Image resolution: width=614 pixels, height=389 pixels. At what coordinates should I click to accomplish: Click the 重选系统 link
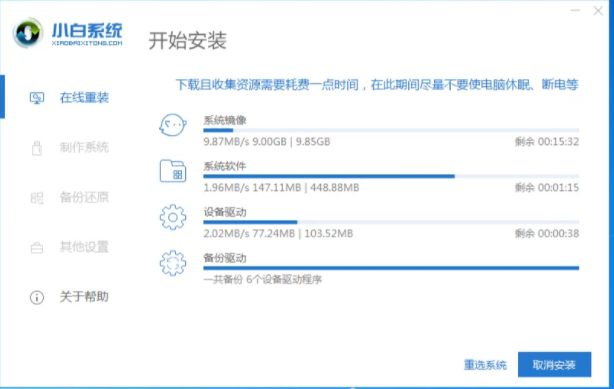point(485,365)
